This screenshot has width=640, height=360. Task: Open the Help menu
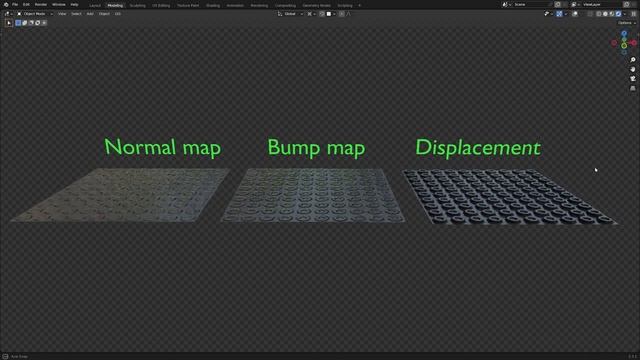(x=74, y=4)
